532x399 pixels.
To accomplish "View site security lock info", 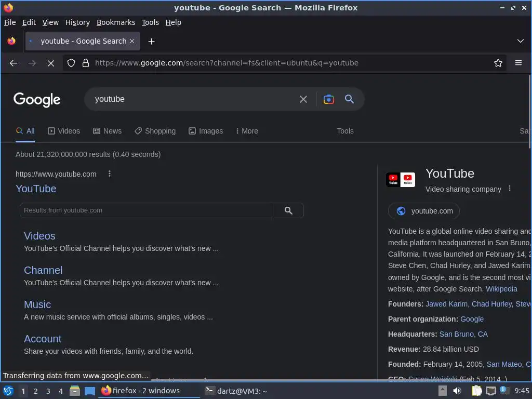I will (86, 63).
